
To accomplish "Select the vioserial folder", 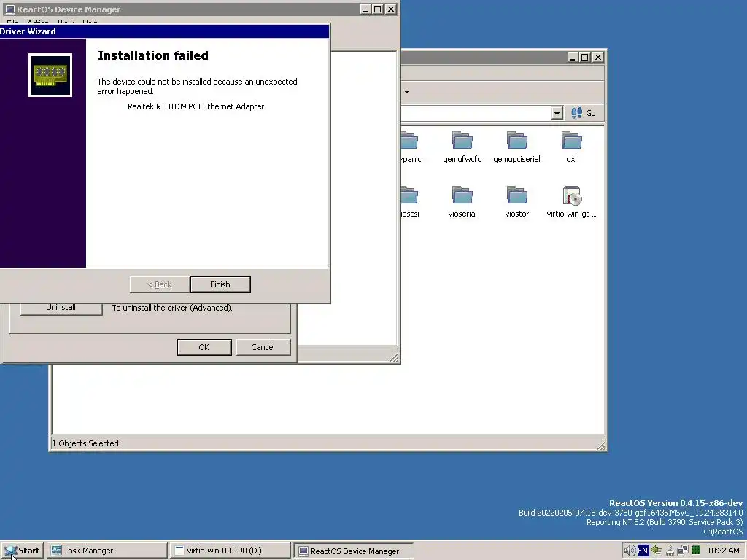I will [x=462, y=203].
